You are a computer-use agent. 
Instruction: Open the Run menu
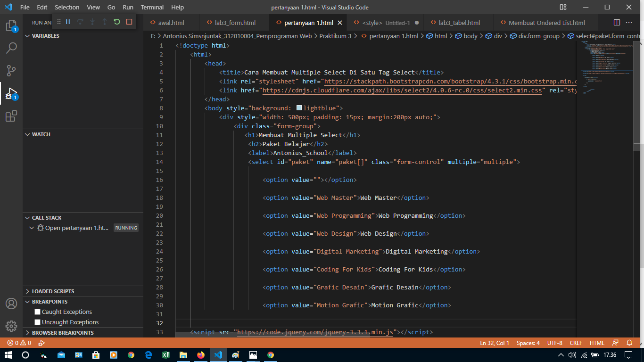point(128,7)
